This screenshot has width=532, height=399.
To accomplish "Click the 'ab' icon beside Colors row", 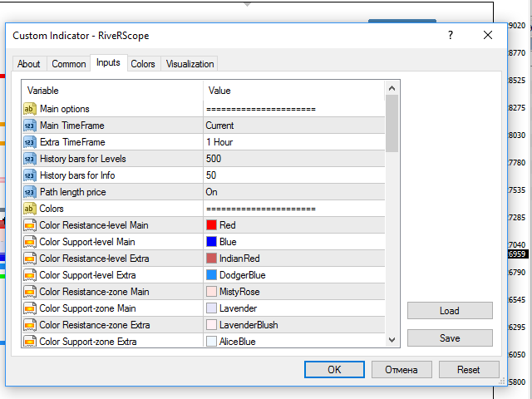I will pos(29,209).
